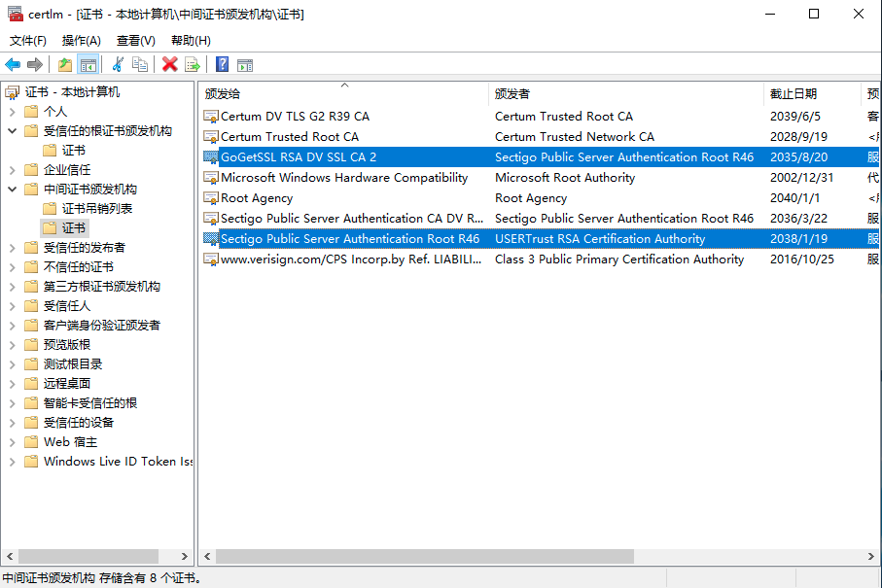Click the Copy icon in toolbar
This screenshot has width=882, height=588.
[140, 64]
